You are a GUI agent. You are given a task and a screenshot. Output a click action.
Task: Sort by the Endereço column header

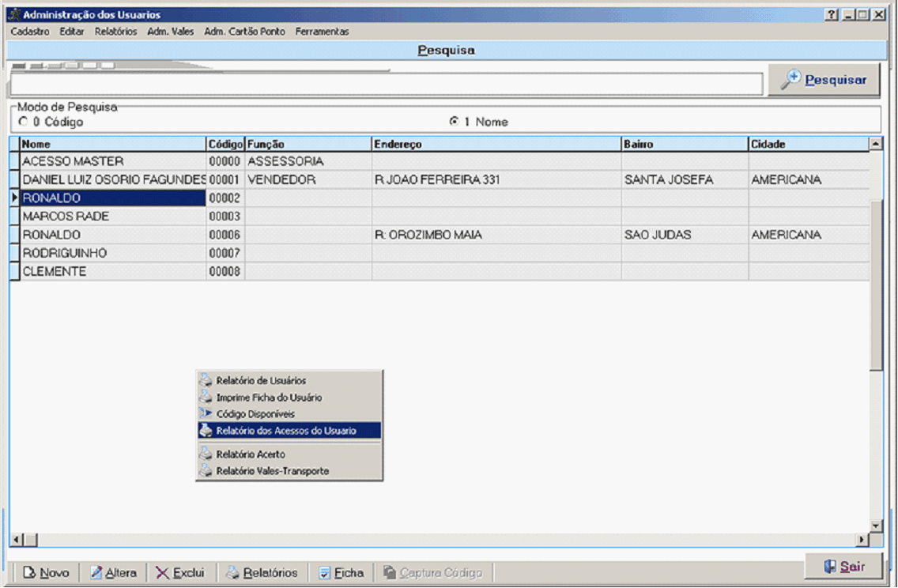496,145
